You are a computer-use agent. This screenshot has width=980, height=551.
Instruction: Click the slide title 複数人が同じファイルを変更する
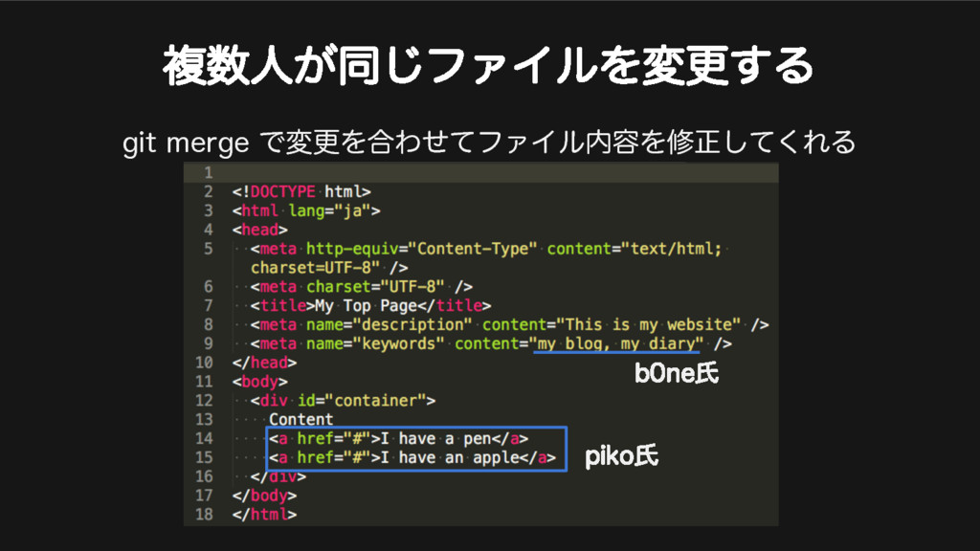point(488,65)
